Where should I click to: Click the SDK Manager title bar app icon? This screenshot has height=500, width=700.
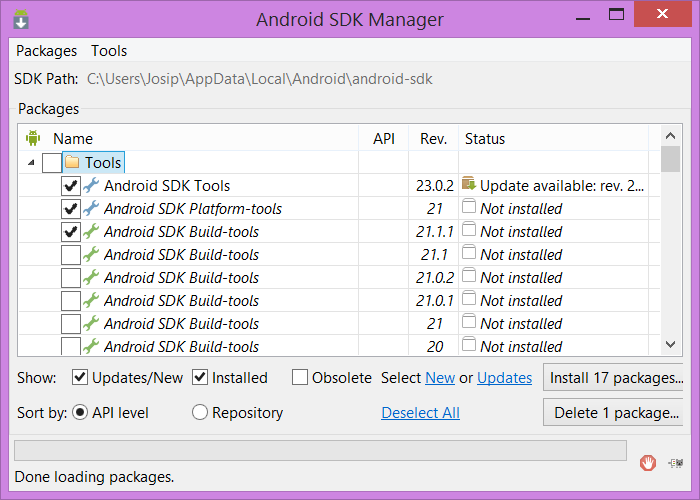(21, 20)
